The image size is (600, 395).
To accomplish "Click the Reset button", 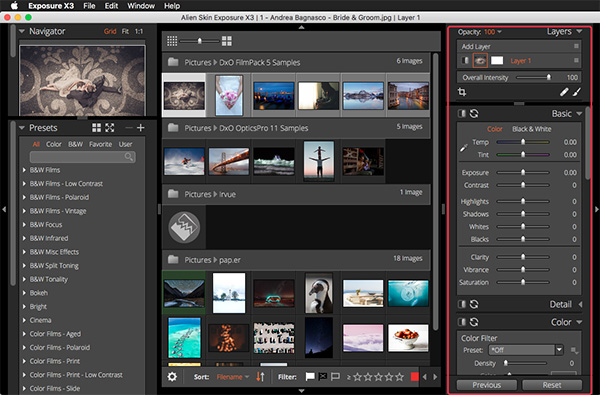I will click(x=552, y=385).
